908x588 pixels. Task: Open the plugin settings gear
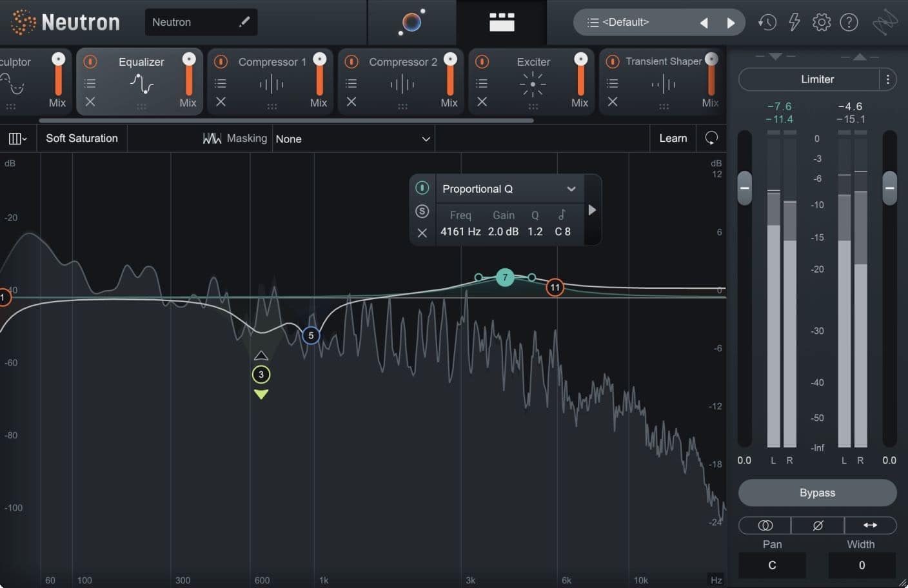pos(822,22)
